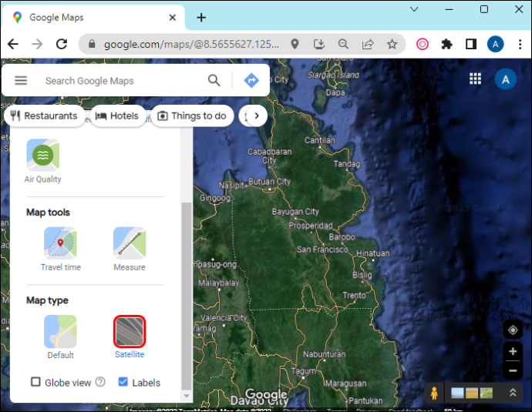
Task: Bookmark this page with star
Action: tap(392, 44)
